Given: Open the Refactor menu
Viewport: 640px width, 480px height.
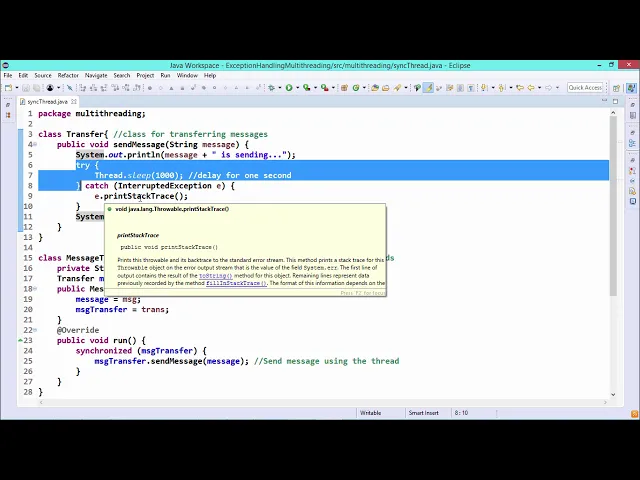Looking at the screenshot, I should [68, 75].
